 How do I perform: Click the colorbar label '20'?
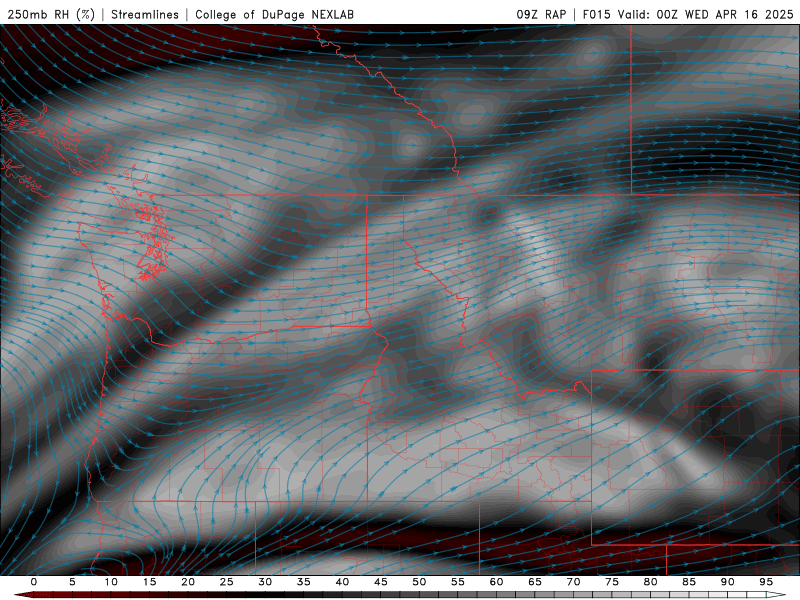tap(188, 582)
